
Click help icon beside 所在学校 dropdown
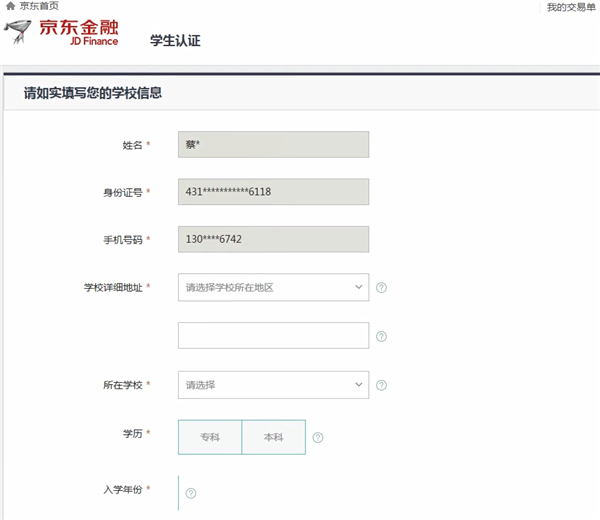click(x=381, y=385)
